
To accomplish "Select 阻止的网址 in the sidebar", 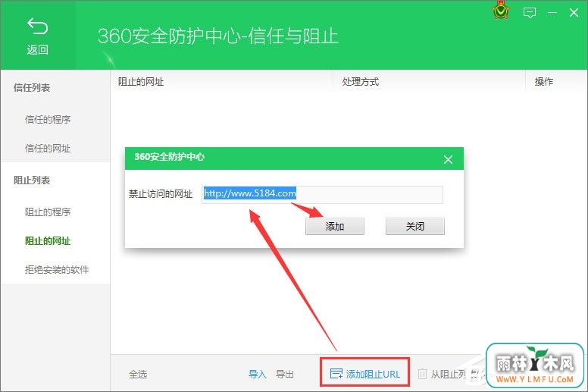I will [48, 240].
